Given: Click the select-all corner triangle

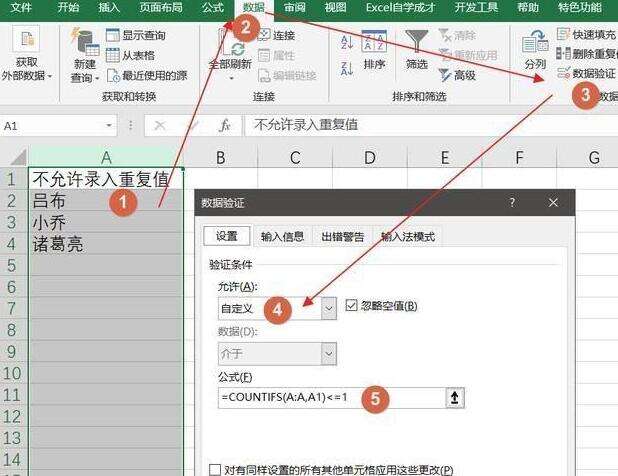Looking at the screenshot, I should point(18,157).
